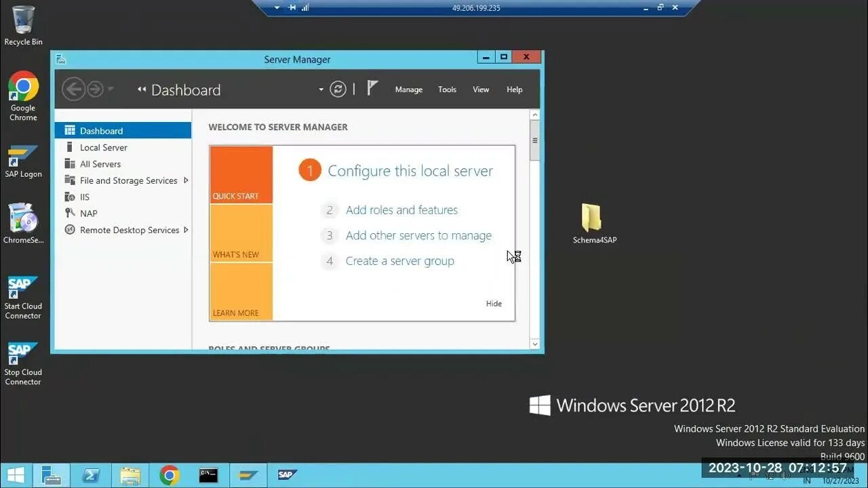Restore down the remote desktop session window

(660, 7)
